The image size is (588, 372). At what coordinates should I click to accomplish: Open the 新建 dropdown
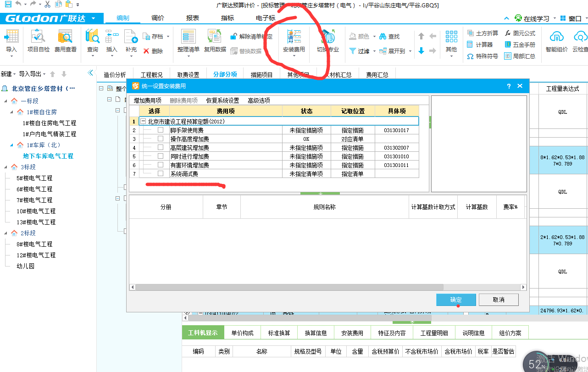tap(8, 74)
